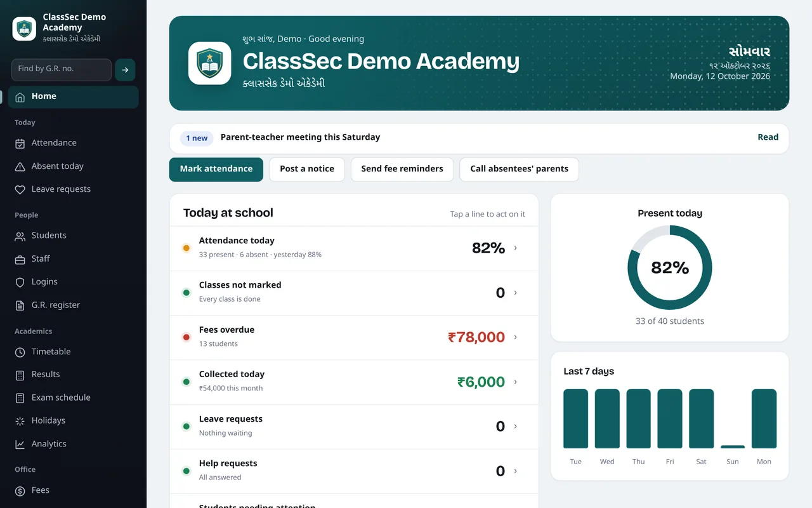This screenshot has width=812, height=508.
Task: Click the large academy logo in banner
Action: tap(210, 63)
